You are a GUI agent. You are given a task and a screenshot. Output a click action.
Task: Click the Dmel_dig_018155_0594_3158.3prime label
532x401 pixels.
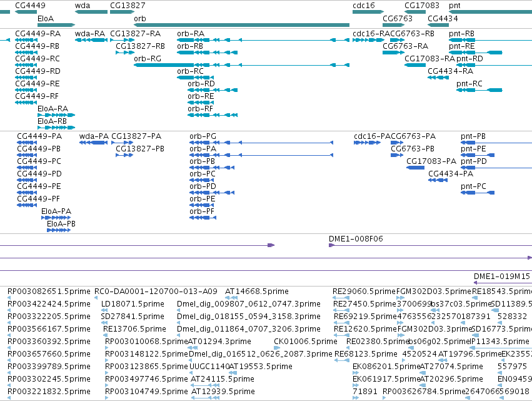[249, 317]
